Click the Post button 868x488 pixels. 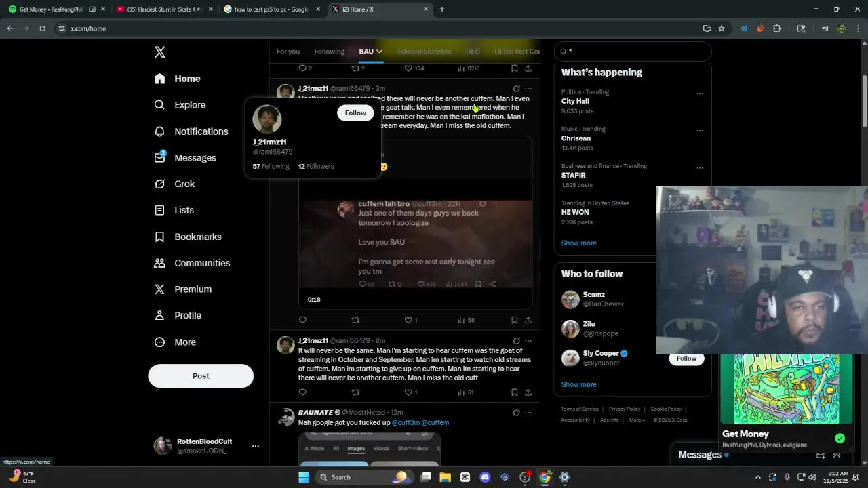coord(201,376)
